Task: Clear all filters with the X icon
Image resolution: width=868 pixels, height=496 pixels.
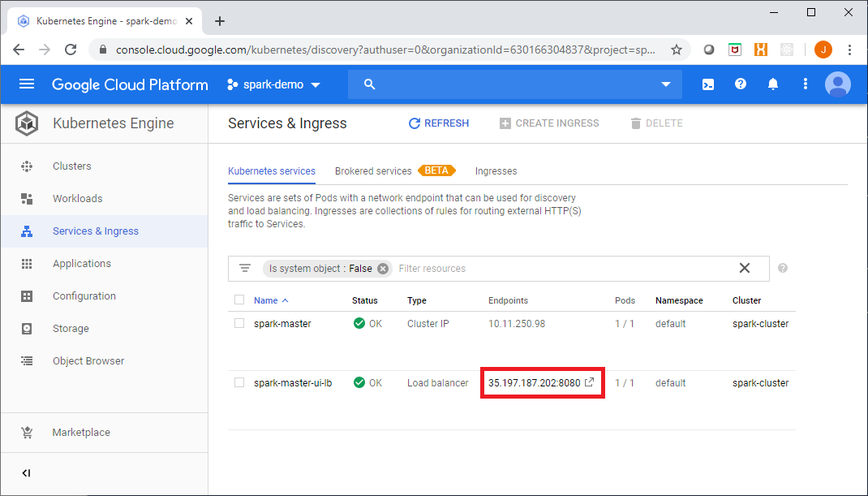Action: click(745, 268)
